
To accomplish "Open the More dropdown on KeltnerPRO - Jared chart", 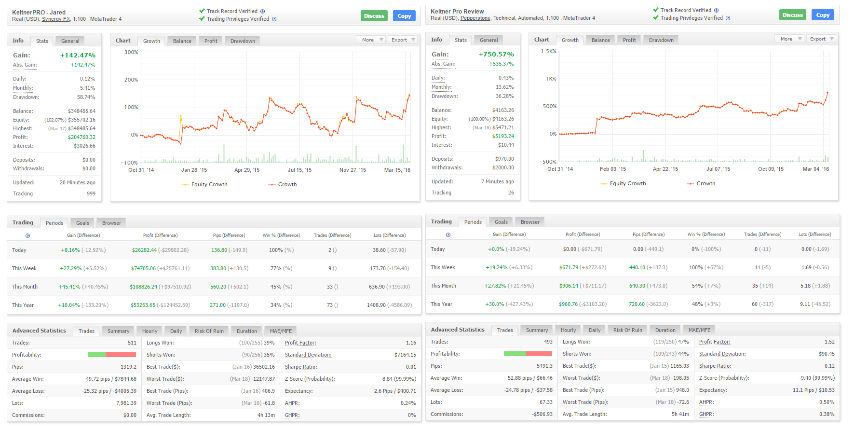I will click(371, 40).
